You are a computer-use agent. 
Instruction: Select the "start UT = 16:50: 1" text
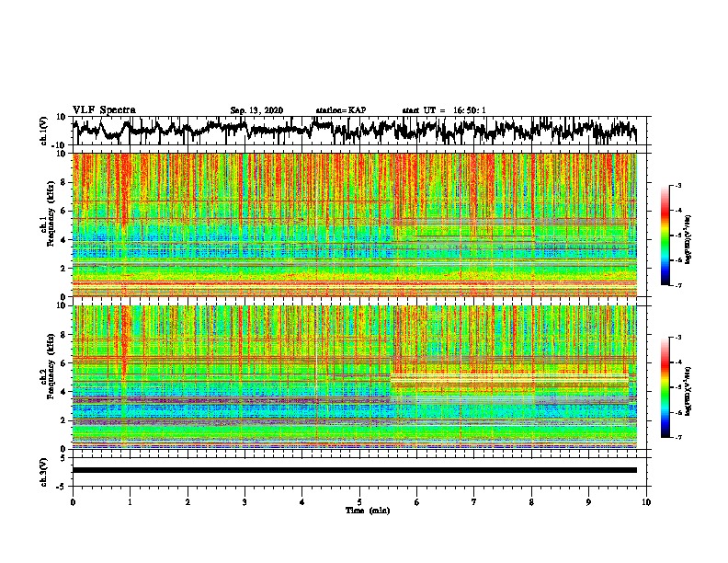[x=444, y=110]
